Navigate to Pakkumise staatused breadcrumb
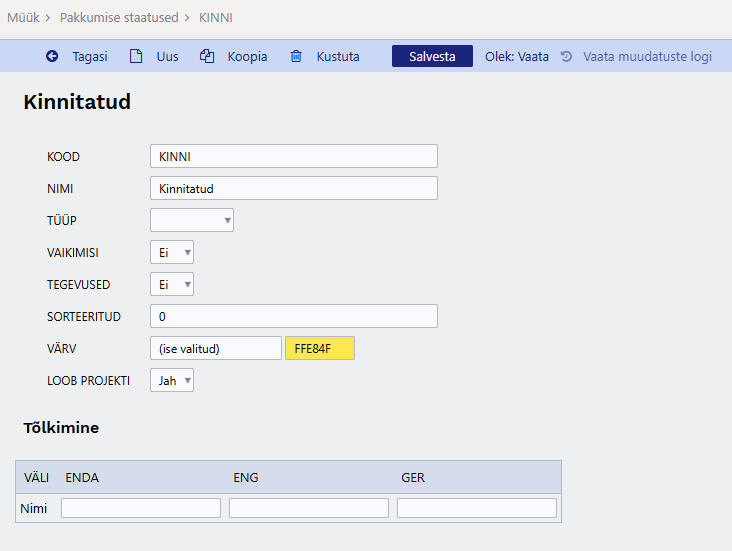This screenshot has height=551, width=732. pyautogui.click(x=119, y=18)
